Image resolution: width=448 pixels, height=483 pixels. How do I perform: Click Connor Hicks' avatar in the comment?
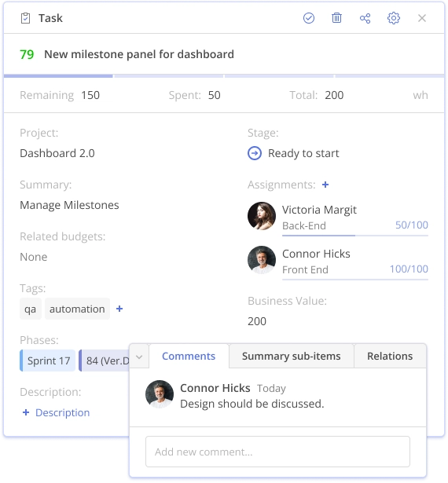(x=160, y=394)
